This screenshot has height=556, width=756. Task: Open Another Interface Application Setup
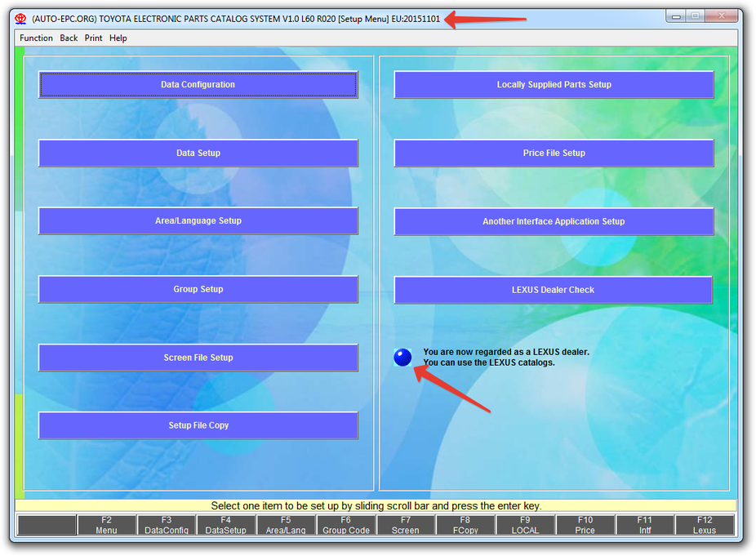554,221
